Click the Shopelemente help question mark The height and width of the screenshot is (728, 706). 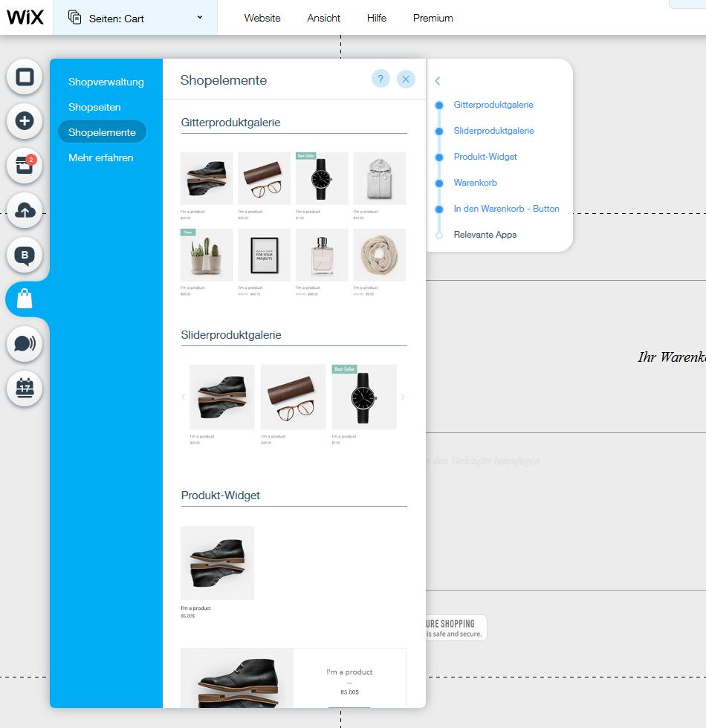click(x=380, y=79)
